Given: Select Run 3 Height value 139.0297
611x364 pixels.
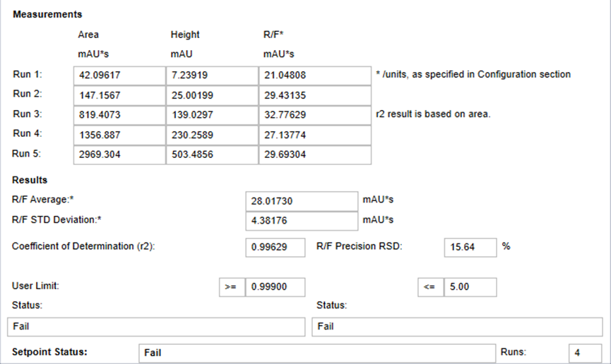Looking at the screenshot, I should tap(212, 115).
